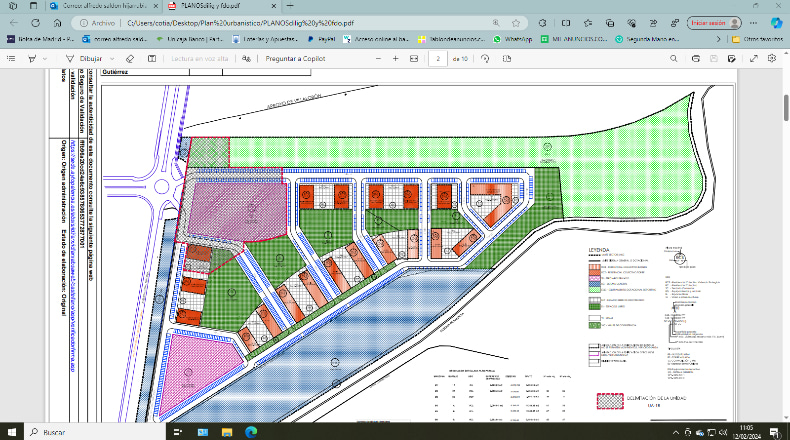This screenshot has height=440, width=790.
Task: Expand the Dibujar options dropdown arrow
Action: [x=112, y=58]
